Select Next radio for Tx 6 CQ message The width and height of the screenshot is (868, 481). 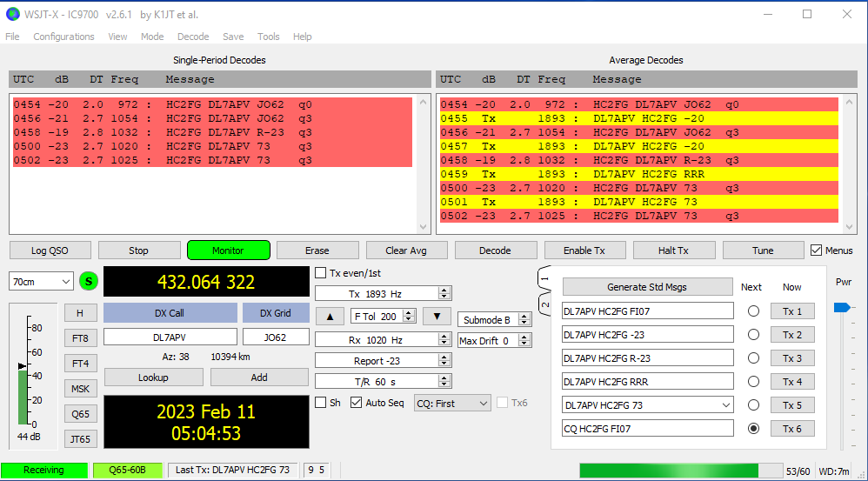pos(753,429)
